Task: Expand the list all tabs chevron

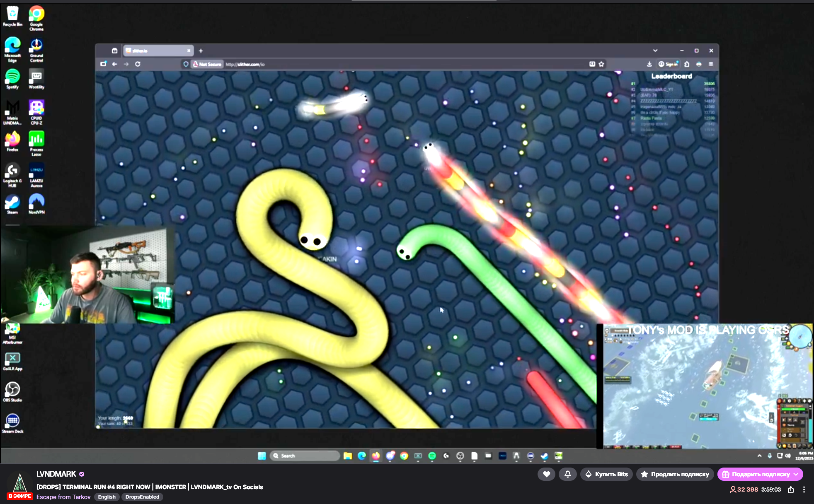Action: [x=655, y=51]
